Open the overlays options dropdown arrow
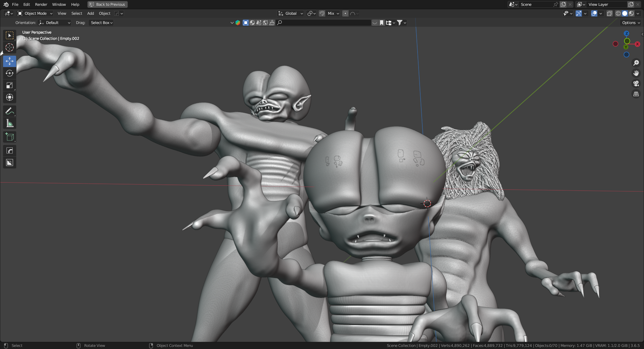Screen dimensions: 644x349 click(x=601, y=13)
